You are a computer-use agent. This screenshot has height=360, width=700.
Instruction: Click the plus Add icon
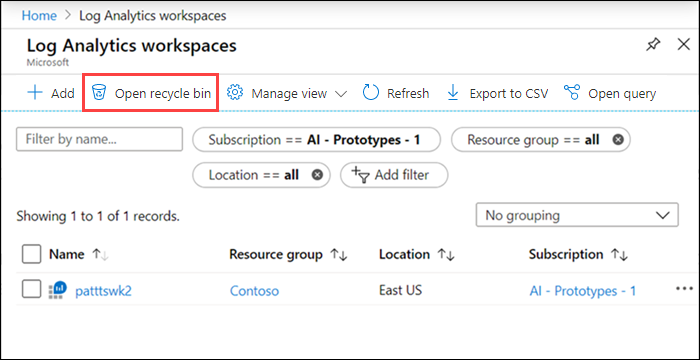[35, 93]
